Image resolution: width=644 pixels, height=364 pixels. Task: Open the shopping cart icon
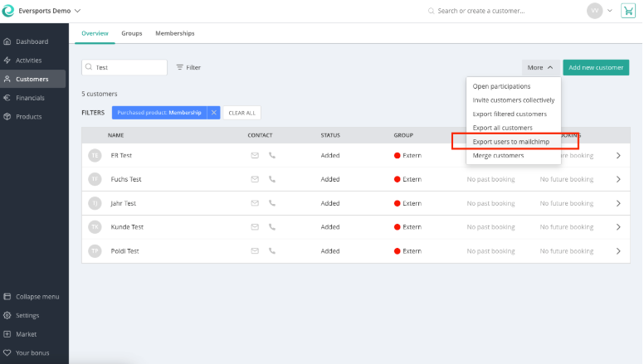pyautogui.click(x=628, y=11)
